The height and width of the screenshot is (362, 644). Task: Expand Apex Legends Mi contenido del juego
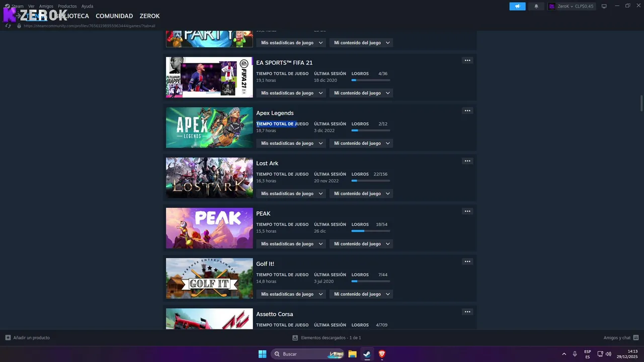(361, 143)
